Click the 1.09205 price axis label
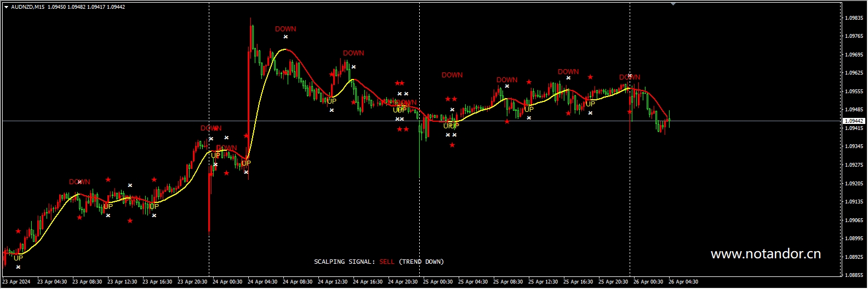 click(x=854, y=183)
